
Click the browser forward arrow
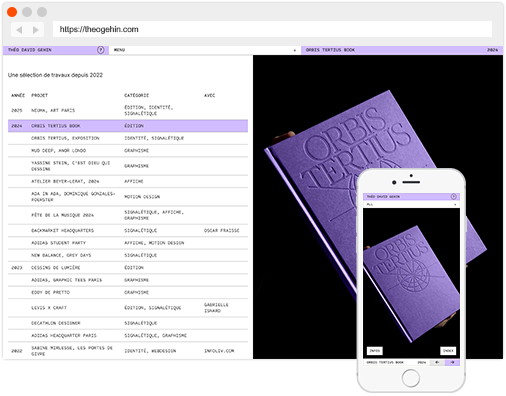pyautogui.click(x=36, y=30)
